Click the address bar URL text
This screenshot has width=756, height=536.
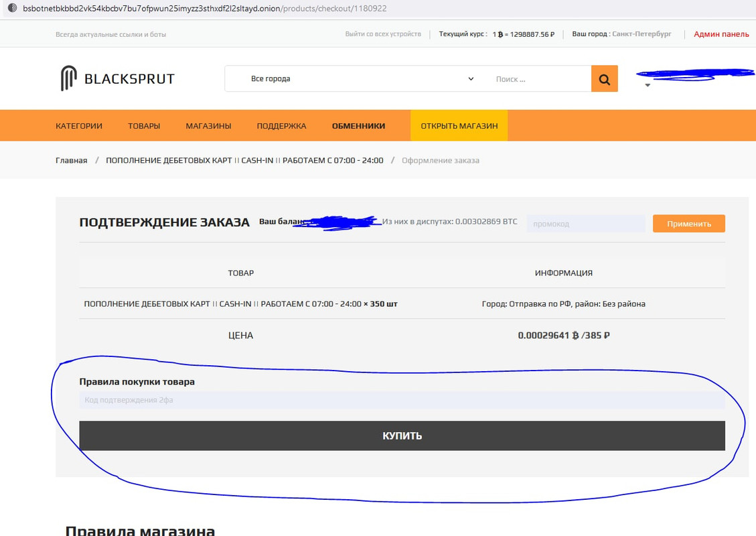204,8
